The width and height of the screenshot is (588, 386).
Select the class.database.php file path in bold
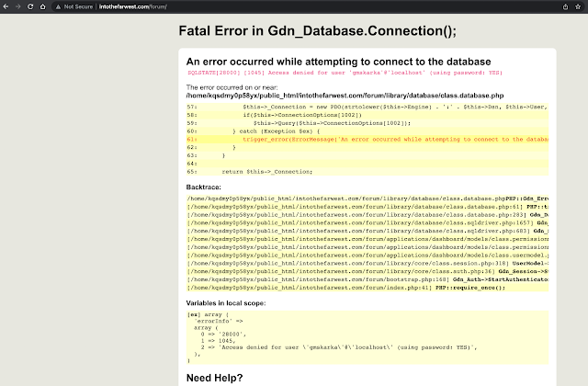[x=345, y=96]
